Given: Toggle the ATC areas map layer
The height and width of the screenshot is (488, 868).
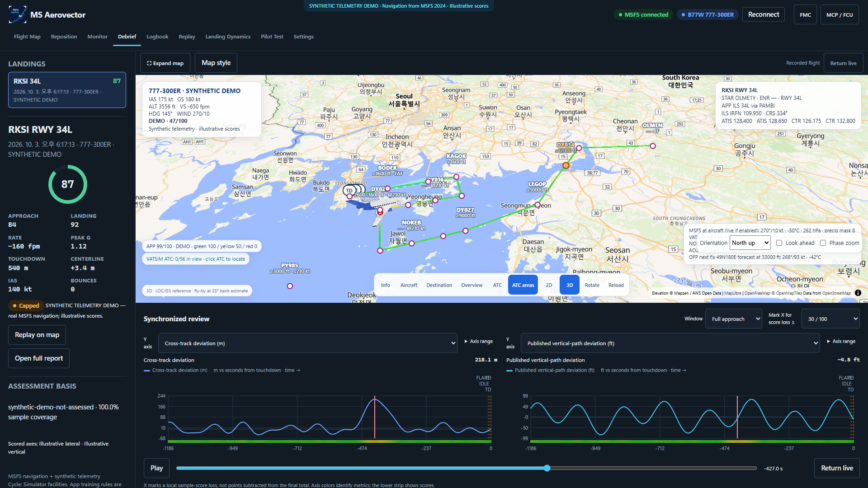Looking at the screenshot, I should 523,285.
